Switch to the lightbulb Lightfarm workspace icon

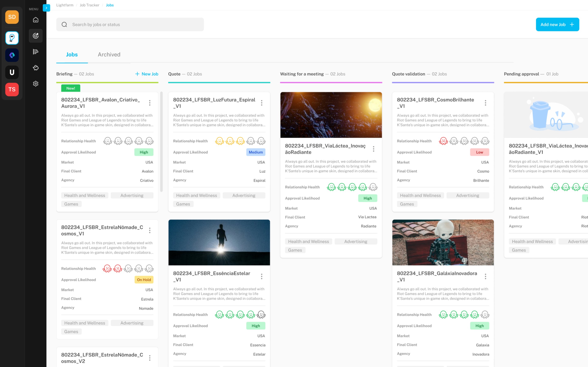(x=12, y=38)
